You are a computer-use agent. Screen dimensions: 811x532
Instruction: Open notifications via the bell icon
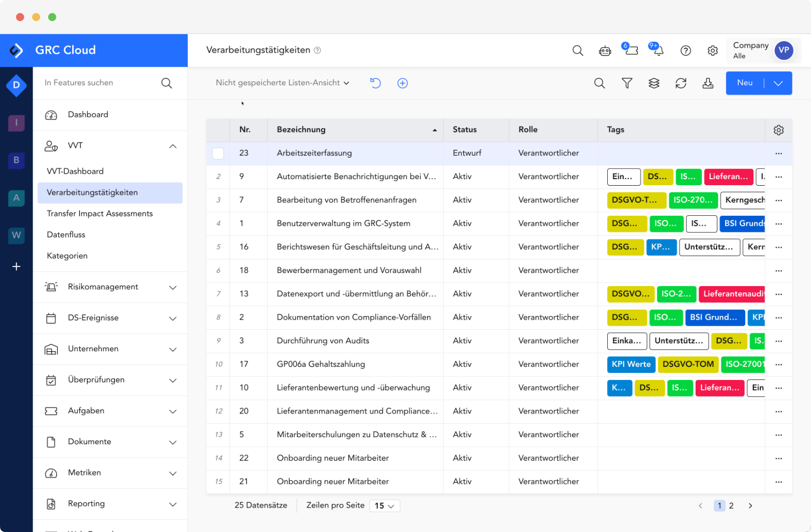point(656,50)
